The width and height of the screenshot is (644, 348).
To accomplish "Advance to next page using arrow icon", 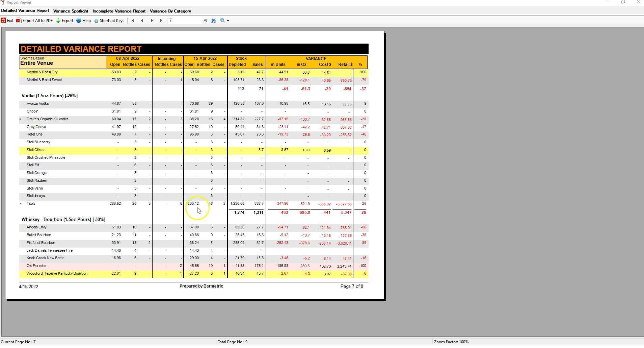I will [x=152, y=20].
